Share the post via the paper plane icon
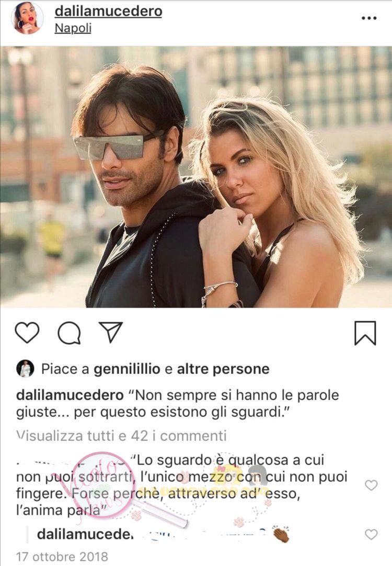This screenshot has height=566, width=392. (x=111, y=332)
